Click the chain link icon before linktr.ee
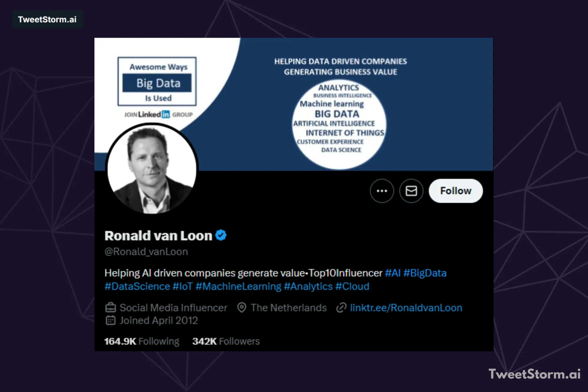The image size is (588, 392). click(x=340, y=308)
